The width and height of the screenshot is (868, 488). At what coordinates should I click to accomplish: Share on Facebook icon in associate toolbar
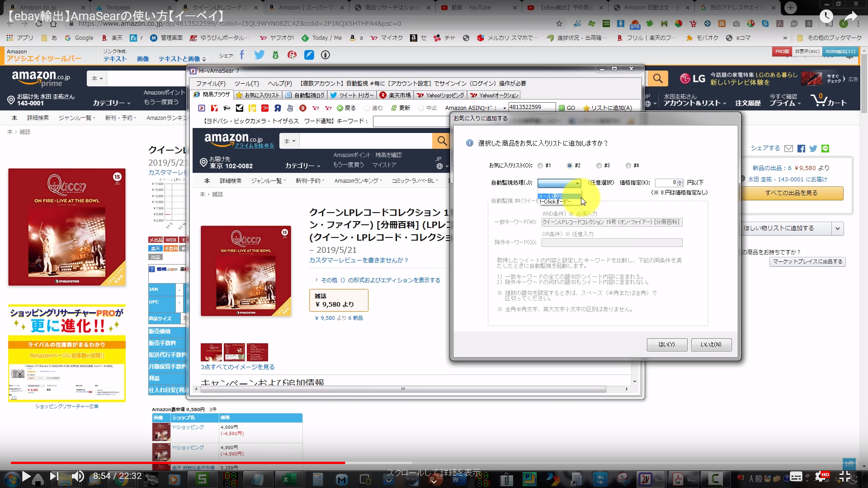(x=242, y=55)
